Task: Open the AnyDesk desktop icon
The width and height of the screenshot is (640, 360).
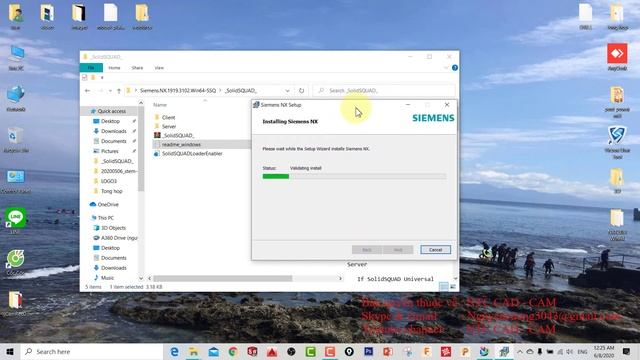Action: (x=617, y=57)
